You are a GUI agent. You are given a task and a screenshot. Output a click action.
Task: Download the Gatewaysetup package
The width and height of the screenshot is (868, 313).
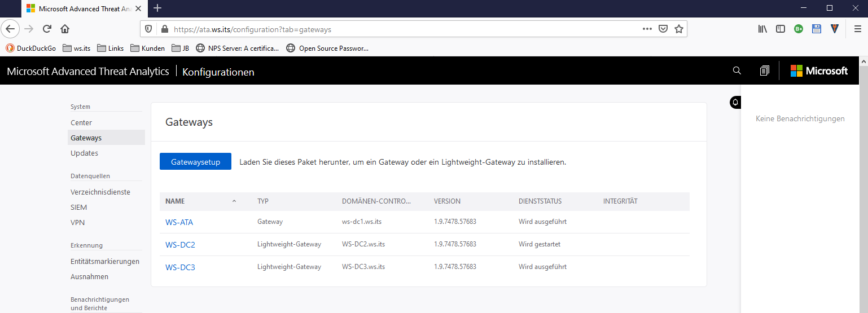[195, 161]
